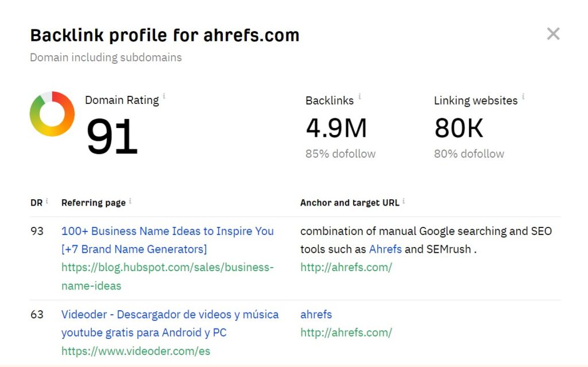Click the info icon next to Domain Rating
The image size is (588, 367).
164,96
